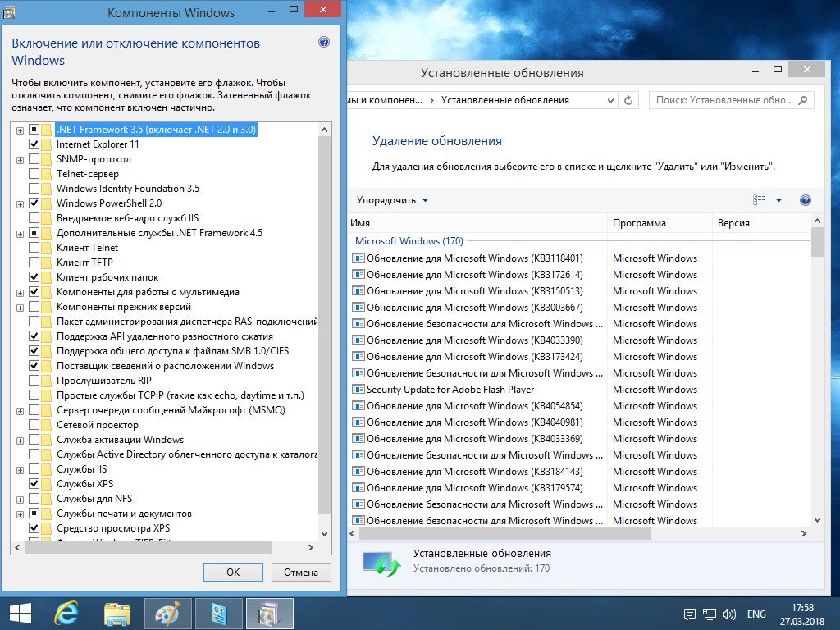This screenshot has height=630, width=840.
Task: Open the Action Center flag in system tray
Action: point(690,614)
